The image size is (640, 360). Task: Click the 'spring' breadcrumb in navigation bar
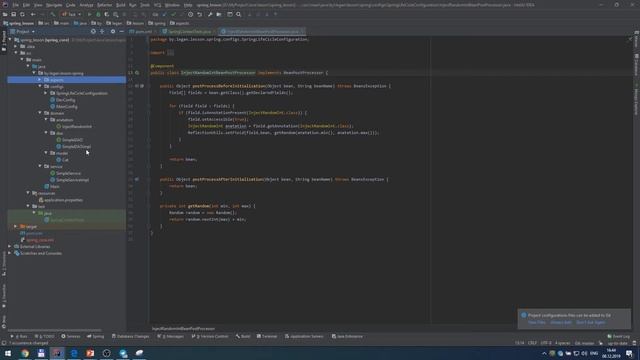coord(157,23)
